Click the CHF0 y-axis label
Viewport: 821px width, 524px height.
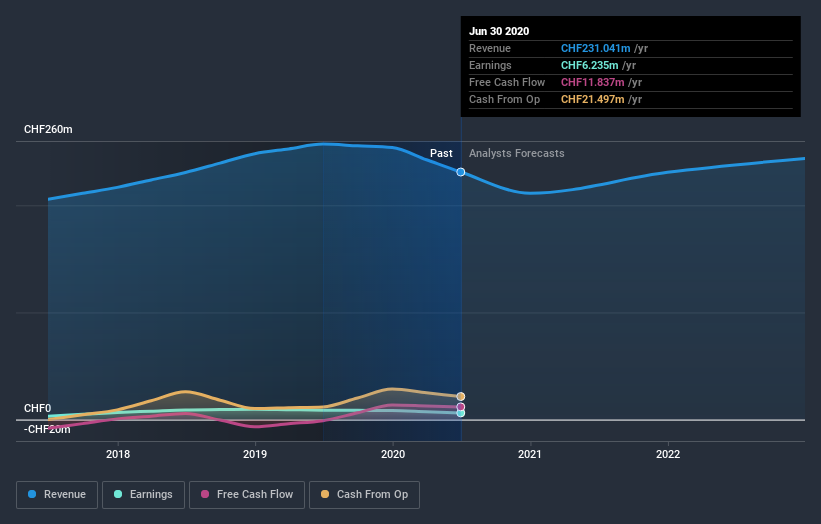(38, 408)
